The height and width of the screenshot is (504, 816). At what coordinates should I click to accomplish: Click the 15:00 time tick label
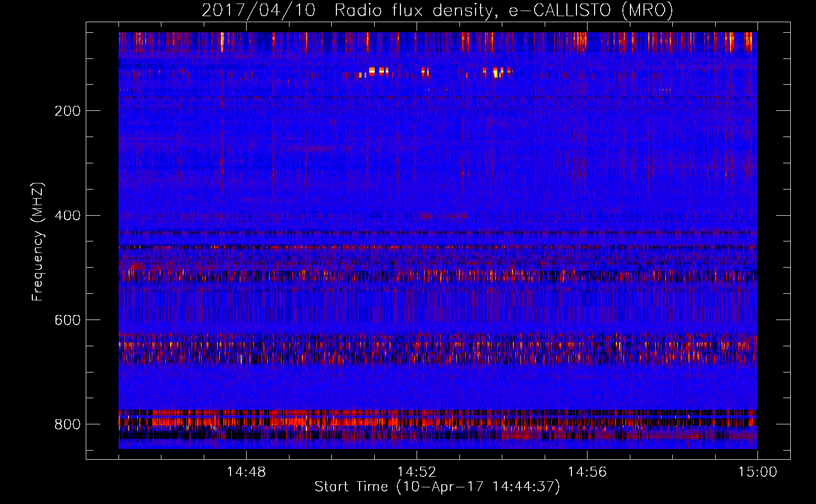[x=757, y=472]
